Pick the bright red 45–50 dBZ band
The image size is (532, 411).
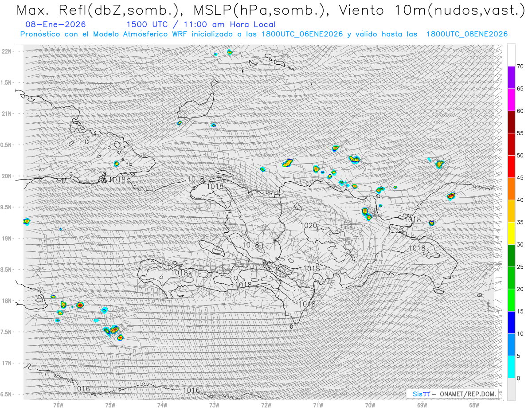click(x=511, y=166)
